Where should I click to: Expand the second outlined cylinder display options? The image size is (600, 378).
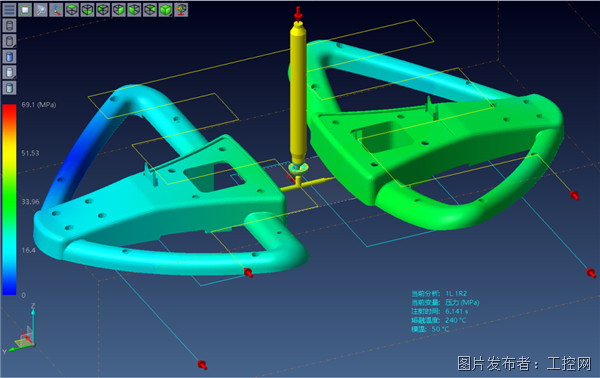(10, 41)
